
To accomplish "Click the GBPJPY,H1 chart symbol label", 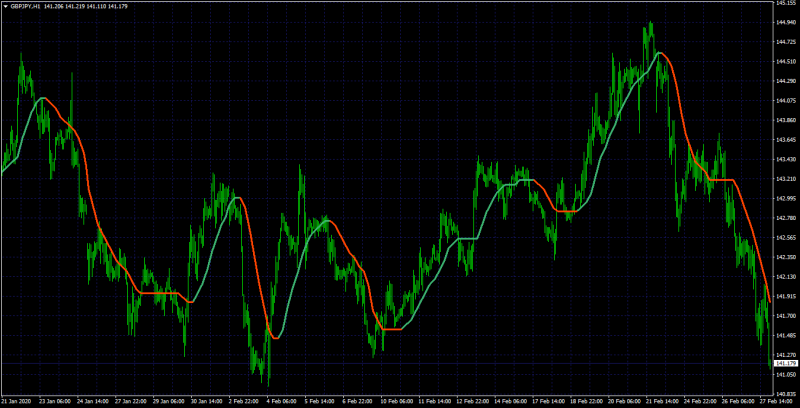I will point(25,6).
